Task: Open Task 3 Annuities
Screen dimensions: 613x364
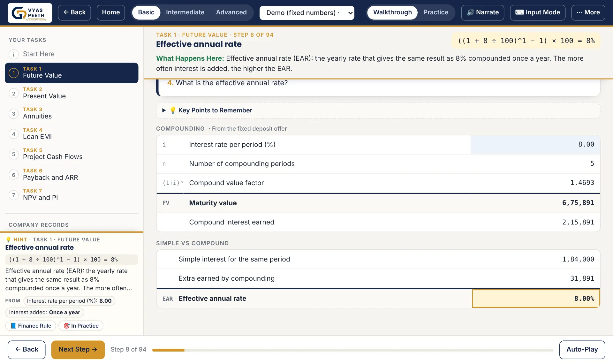Action: tap(72, 113)
